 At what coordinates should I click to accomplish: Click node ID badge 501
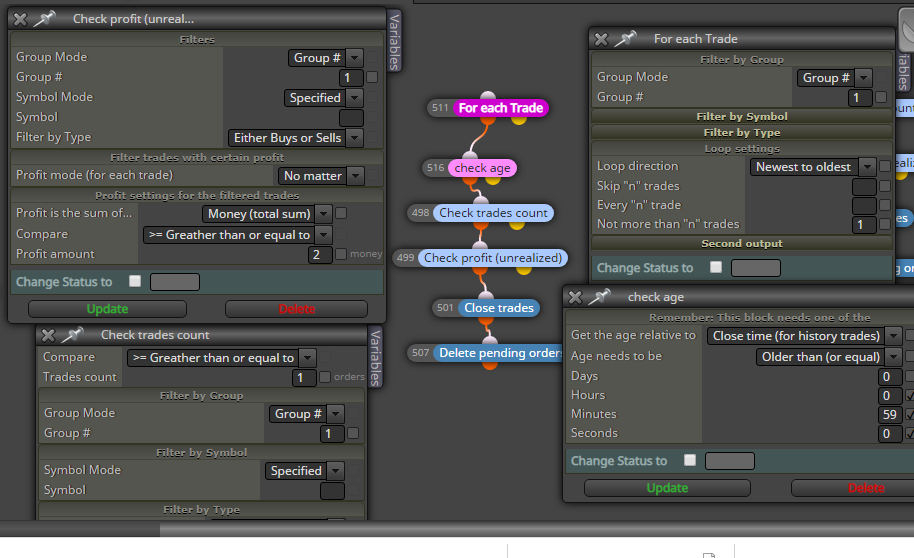click(x=445, y=308)
